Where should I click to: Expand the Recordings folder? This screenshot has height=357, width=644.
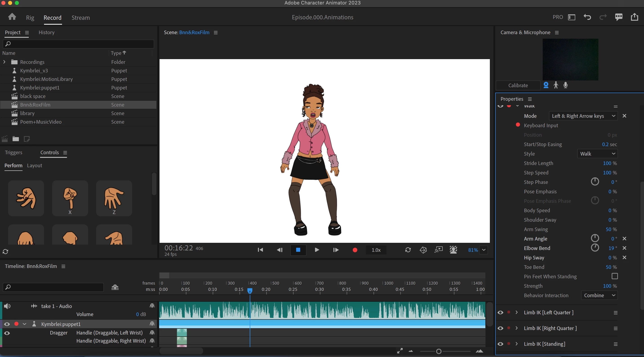pos(4,62)
